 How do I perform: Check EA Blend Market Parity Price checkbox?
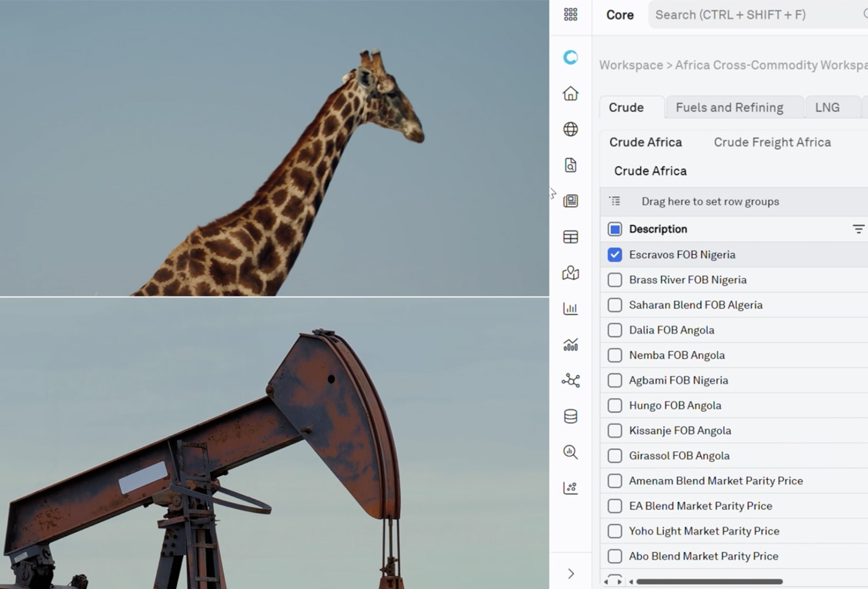(615, 506)
